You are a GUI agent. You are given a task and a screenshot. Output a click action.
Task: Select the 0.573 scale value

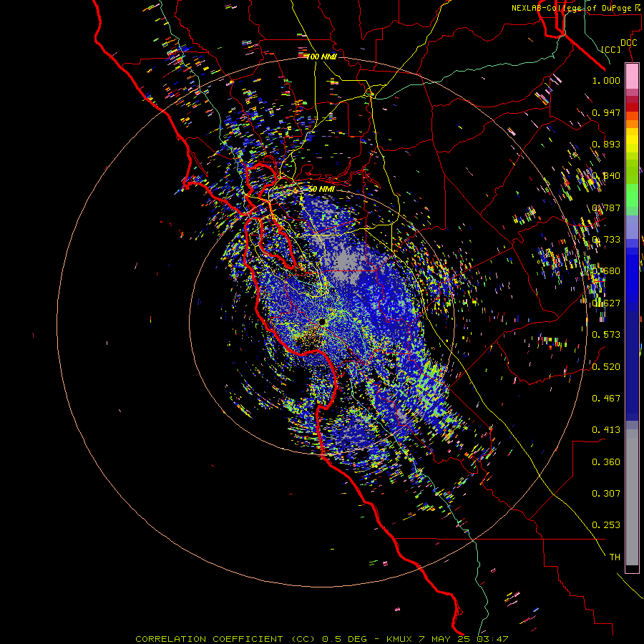pos(606,335)
